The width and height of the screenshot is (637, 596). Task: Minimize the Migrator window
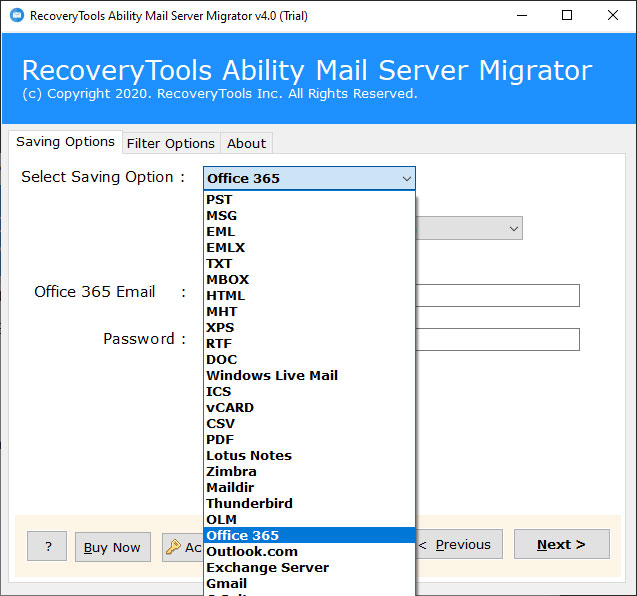pyautogui.click(x=522, y=15)
